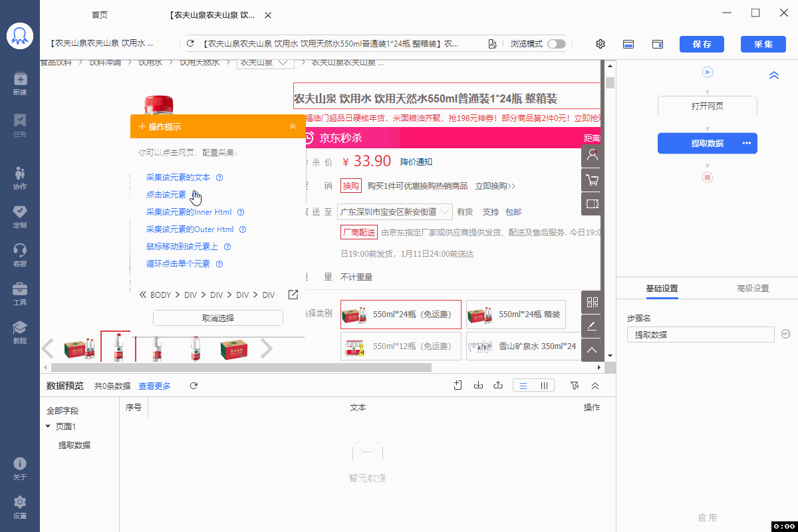Click the 保存 (Save) button
798x532 pixels.
click(x=702, y=44)
